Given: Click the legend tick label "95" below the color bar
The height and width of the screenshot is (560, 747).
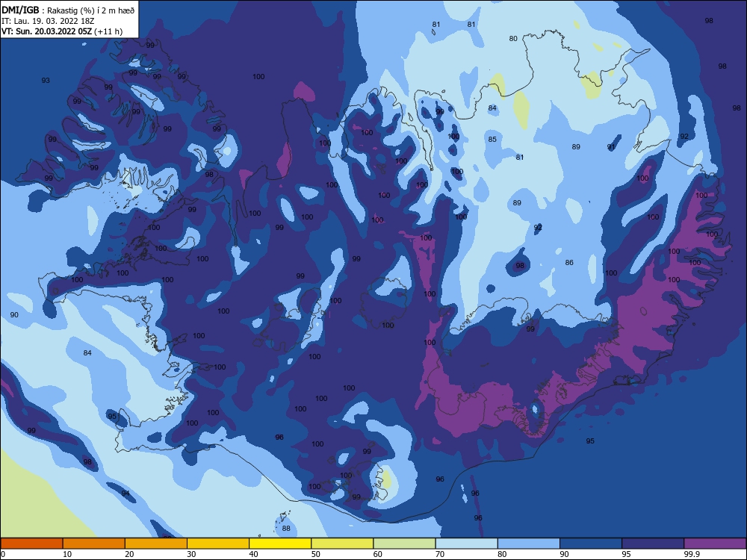Looking at the screenshot, I should [627, 554].
